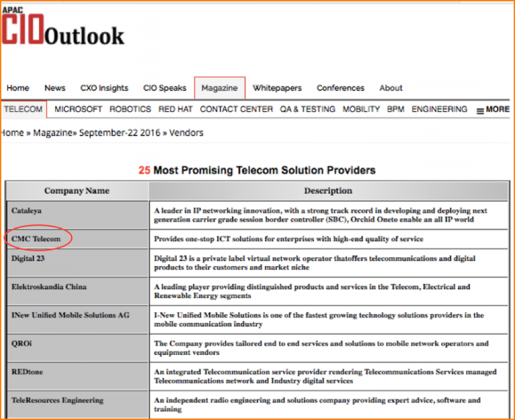Open the CONTACT CENTER category
The height and width of the screenshot is (420, 515).
tap(236, 109)
